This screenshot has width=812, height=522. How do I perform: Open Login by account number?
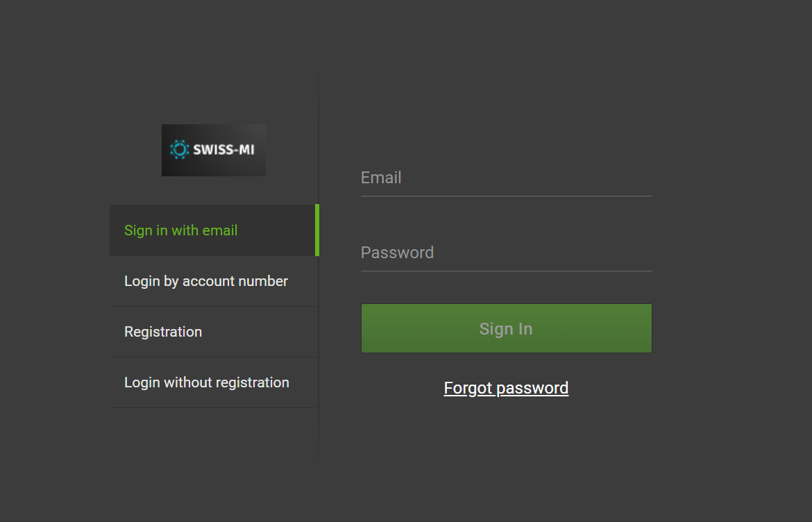point(206,281)
